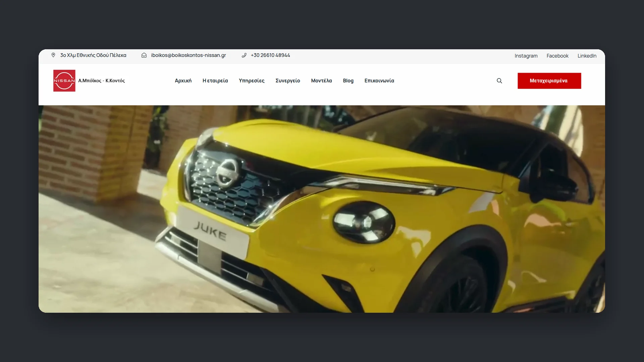The image size is (644, 362).
Task: Go to the Συνεργείο page
Action: pos(288,81)
